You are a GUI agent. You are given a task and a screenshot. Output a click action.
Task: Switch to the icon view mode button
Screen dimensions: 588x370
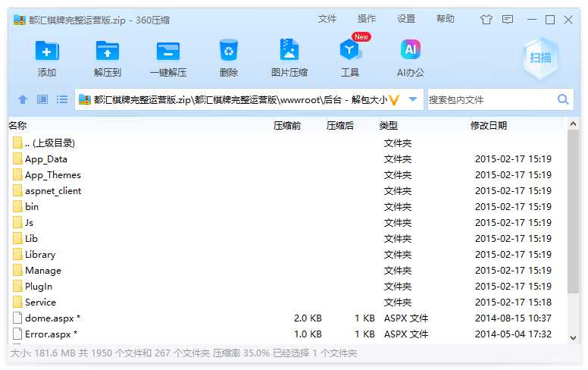pyautogui.click(x=42, y=99)
